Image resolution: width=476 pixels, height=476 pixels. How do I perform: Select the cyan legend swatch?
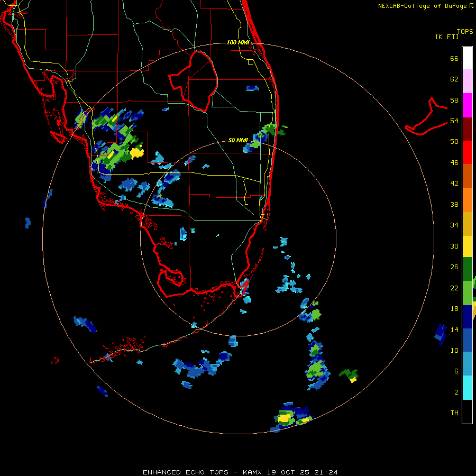(467, 388)
